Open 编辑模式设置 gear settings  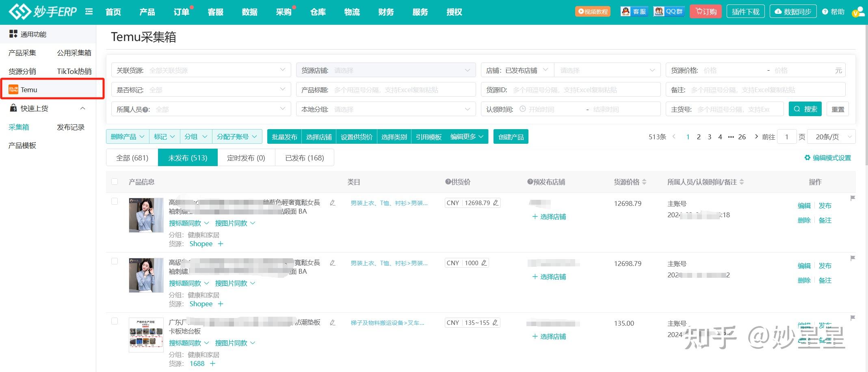827,158
